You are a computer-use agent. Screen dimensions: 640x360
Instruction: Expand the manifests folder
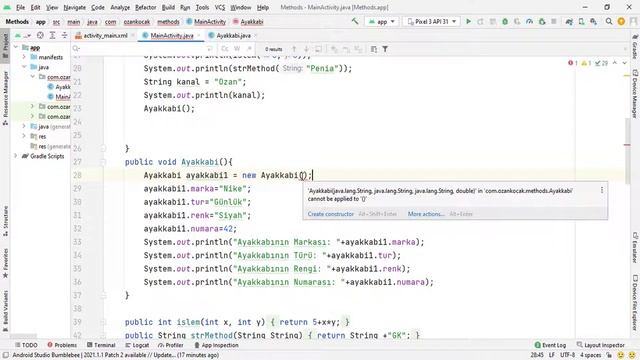pyautogui.click(x=24, y=57)
